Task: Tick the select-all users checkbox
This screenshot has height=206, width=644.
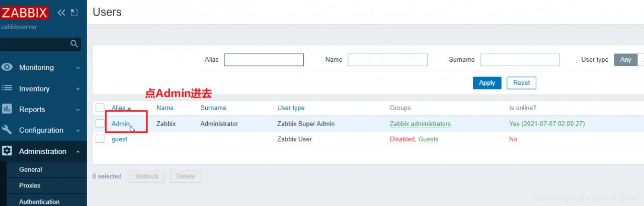Action: click(100, 108)
